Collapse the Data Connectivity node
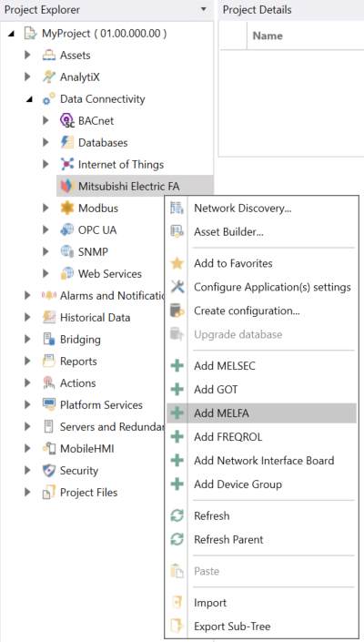Image resolution: width=364 pixels, height=642 pixels. pos(29,99)
